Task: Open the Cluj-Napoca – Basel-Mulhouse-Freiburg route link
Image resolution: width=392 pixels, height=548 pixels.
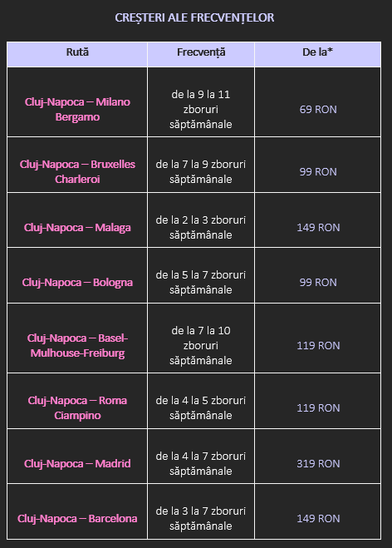Action: click(x=77, y=345)
